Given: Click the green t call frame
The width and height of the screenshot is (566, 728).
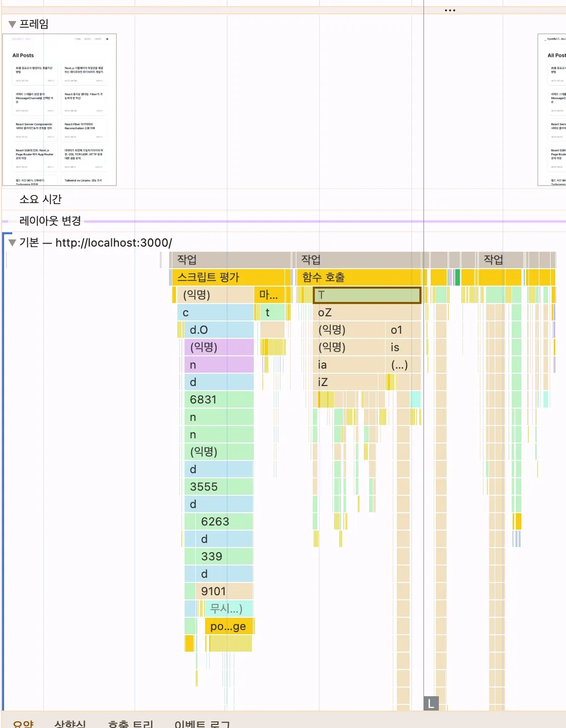Looking at the screenshot, I should (x=272, y=312).
